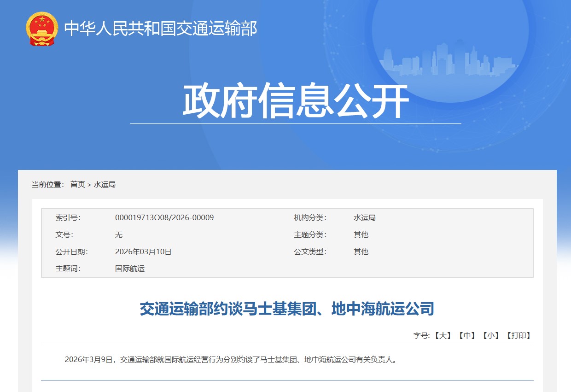Select the index number 000019713O08/2026-00009
This screenshot has width=571, height=392.
164,217
